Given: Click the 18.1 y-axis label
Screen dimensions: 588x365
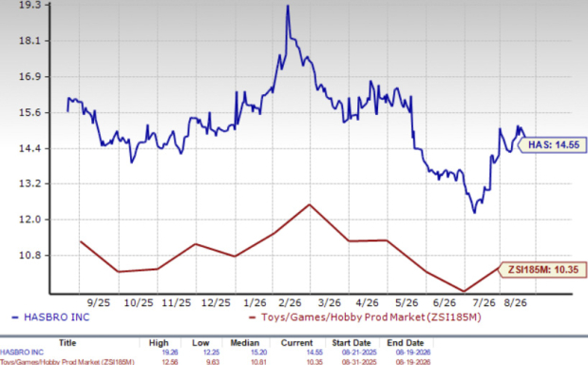Looking at the screenshot, I should tap(30, 41).
